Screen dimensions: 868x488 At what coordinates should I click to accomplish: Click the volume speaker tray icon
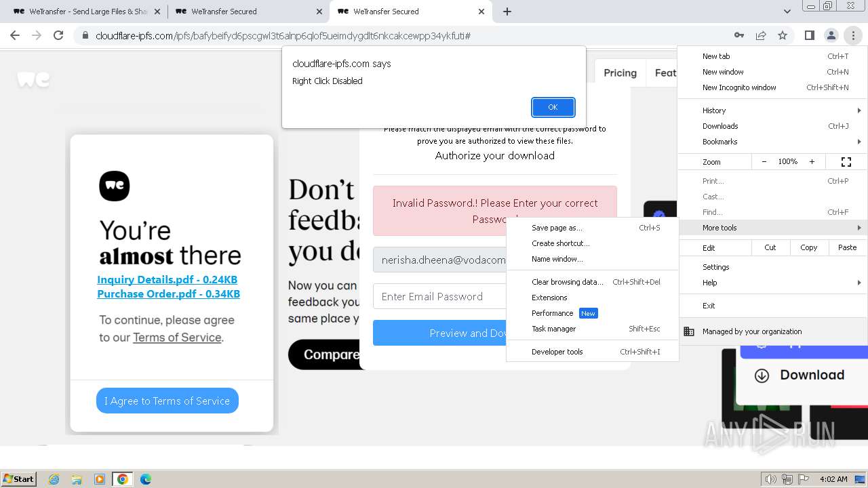click(770, 479)
